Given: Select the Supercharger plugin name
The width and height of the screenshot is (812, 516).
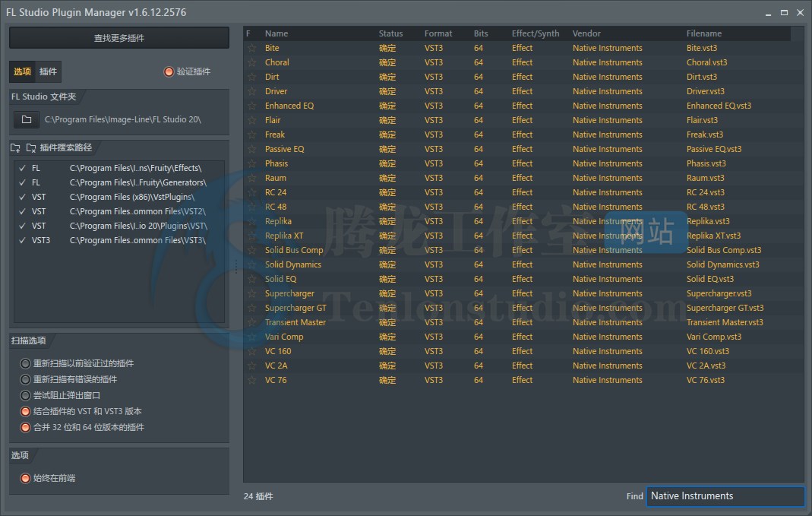Looking at the screenshot, I should click(x=289, y=293).
